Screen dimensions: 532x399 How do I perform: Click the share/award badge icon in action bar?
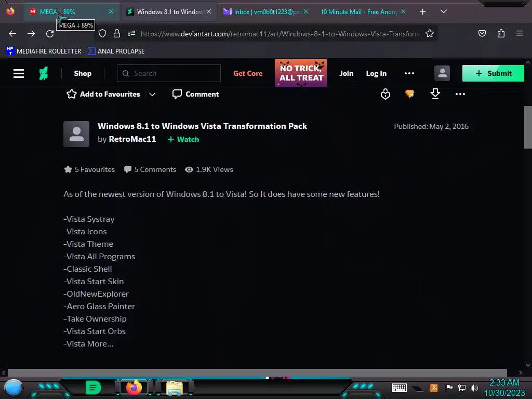click(x=385, y=94)
